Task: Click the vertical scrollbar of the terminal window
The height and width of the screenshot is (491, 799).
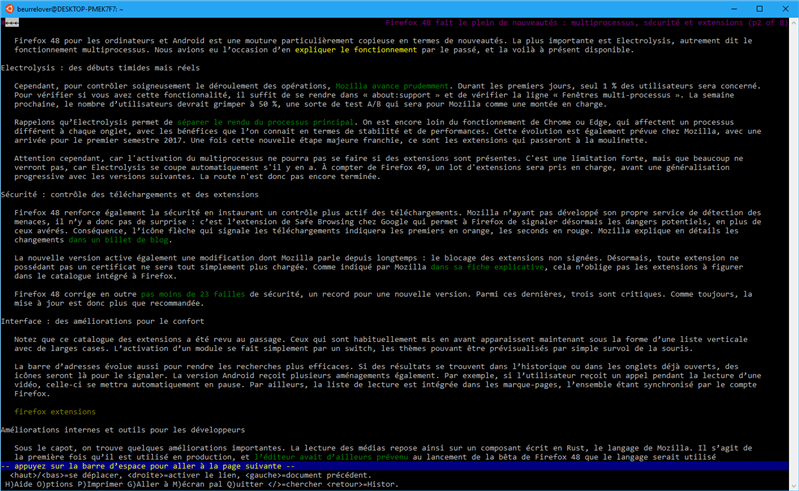Action: (793, 254)
